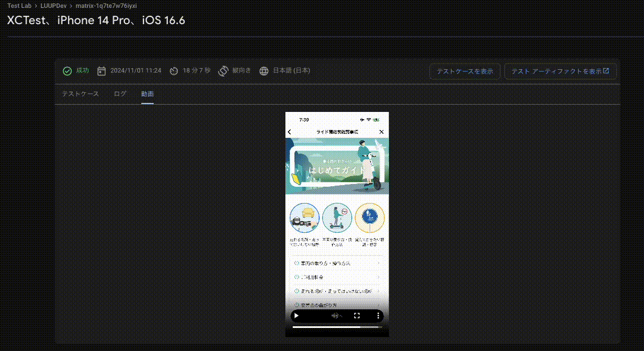Image resolution: width=644 pixels, height=351 pixels.
Task: Open 車両の乗り方・操作方法 list row
Action: pyautogui.click(x=337, y=263)
